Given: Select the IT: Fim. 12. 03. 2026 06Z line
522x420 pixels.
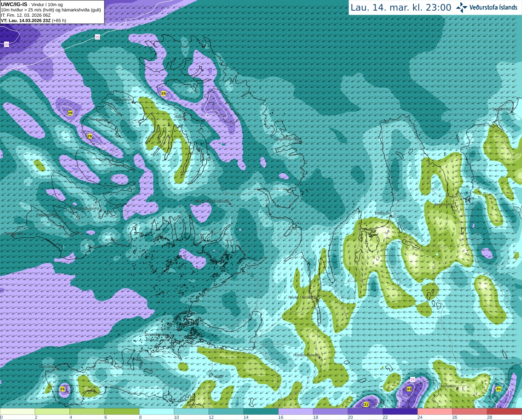Looking at the screenshot, I should click(x=26, y=15).
